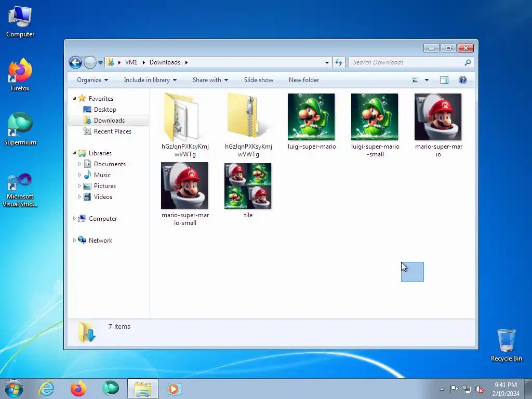Focus the Search Downloads field
Image resolution: width=532 pixels, height=399 pixels.
[411, 62]
